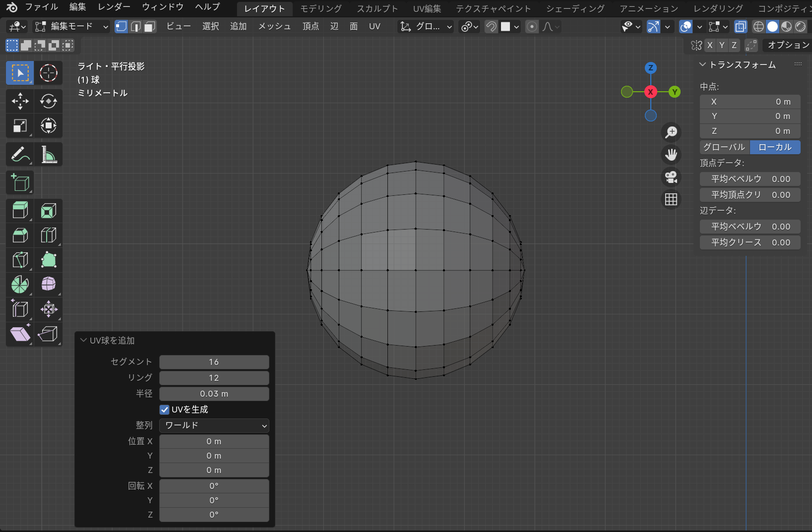The image size is (812, 532).
Task: Open the メッシュ menu
Action: pos(274,27)
